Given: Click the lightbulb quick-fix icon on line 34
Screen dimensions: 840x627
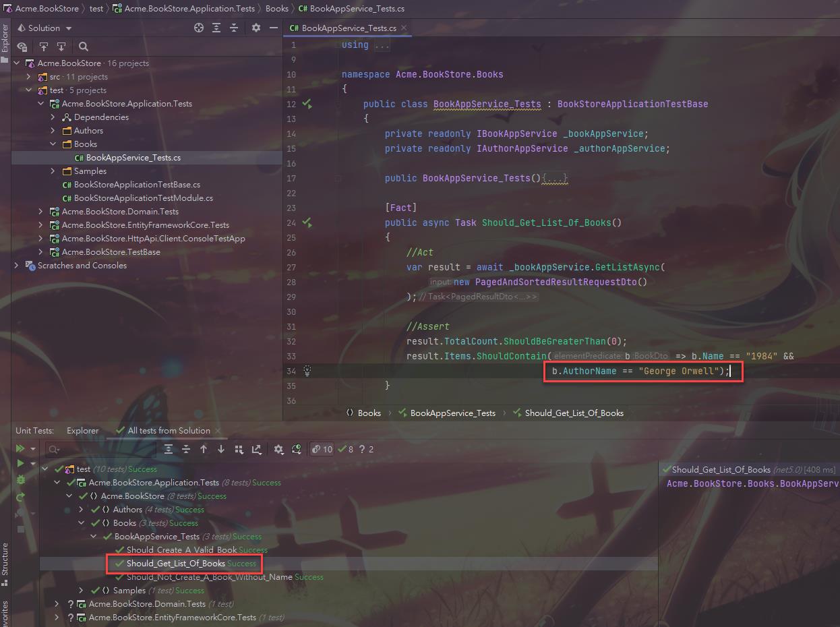Looking at the screenshot, I should click(307, 371).
